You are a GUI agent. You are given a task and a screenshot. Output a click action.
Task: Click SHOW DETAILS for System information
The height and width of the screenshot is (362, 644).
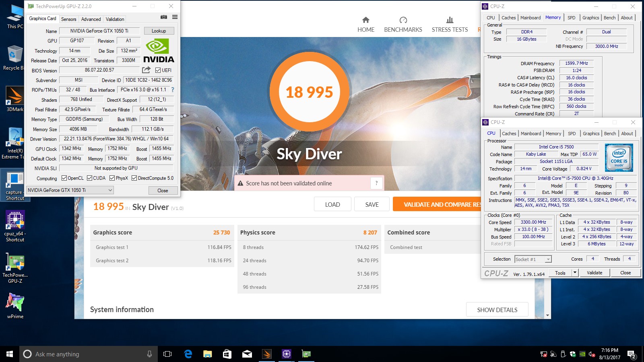pyautogui.click(x=497, y=310)
